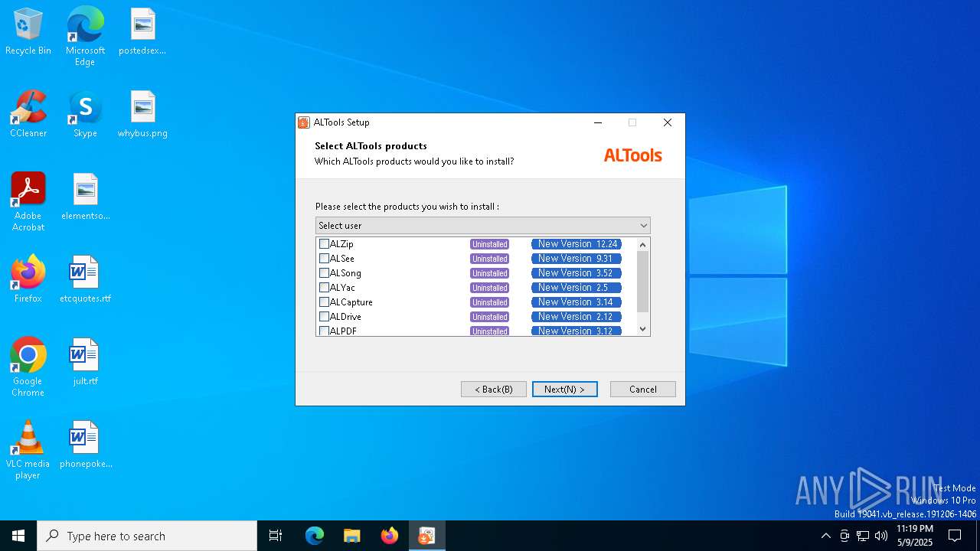Check the ALZip product checkbox

coord(324,244)
